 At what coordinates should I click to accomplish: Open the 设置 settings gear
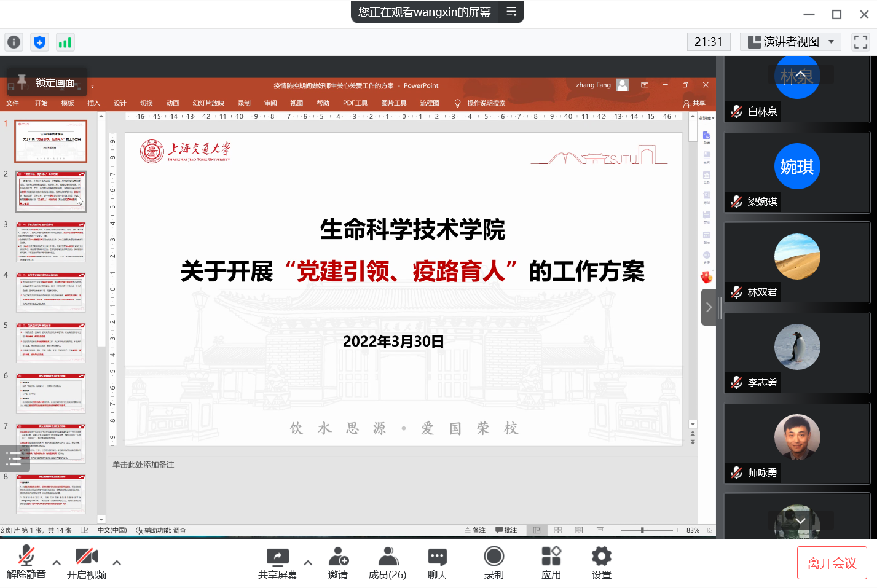click(x=601, y=563)
